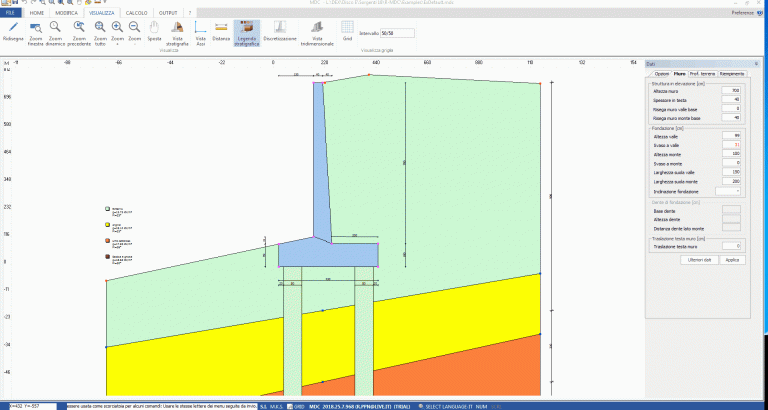Open the FILE menu
Screen dimensions: 768x410
point(12,13)
